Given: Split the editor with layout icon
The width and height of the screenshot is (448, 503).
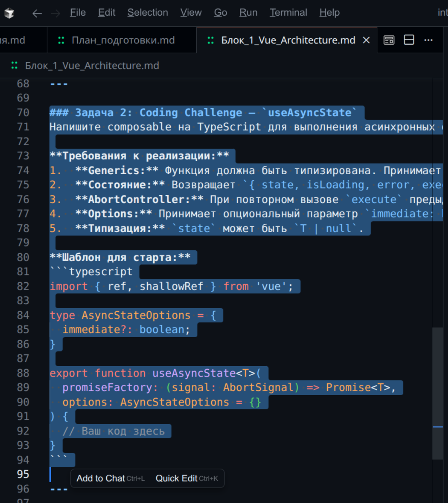Looking at the screenshot, I should [409, 40].
